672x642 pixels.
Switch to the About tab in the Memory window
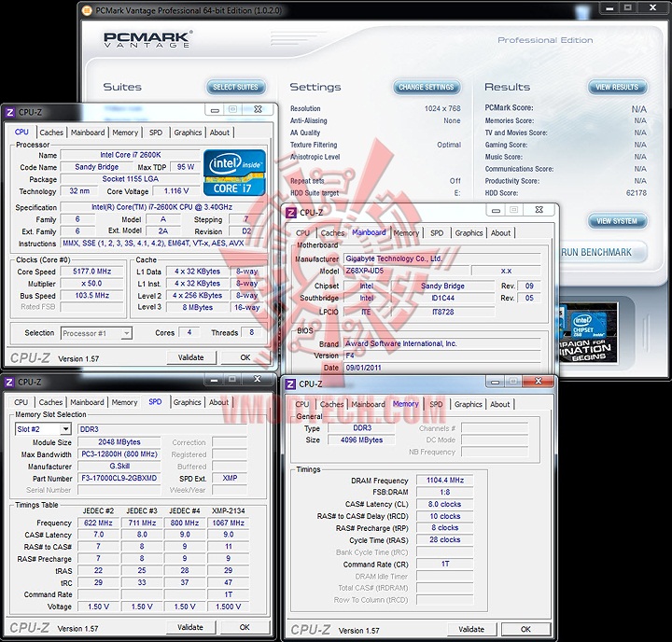click(x=499, y=404)
